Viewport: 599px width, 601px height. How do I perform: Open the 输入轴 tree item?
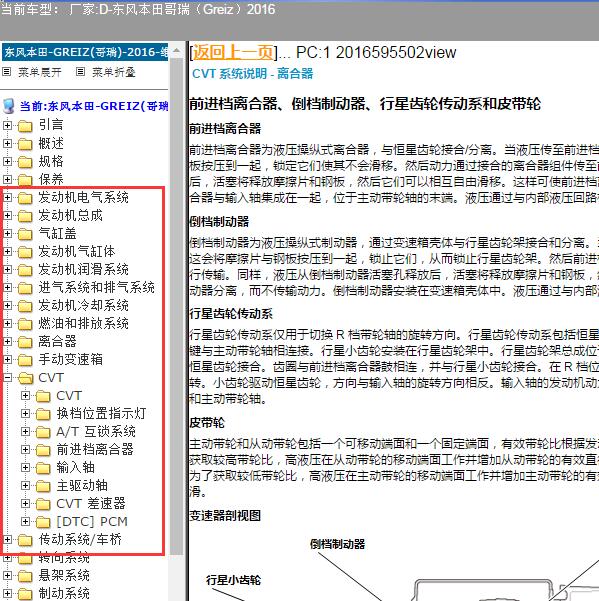pyautogui.click(x=75, y=468)
